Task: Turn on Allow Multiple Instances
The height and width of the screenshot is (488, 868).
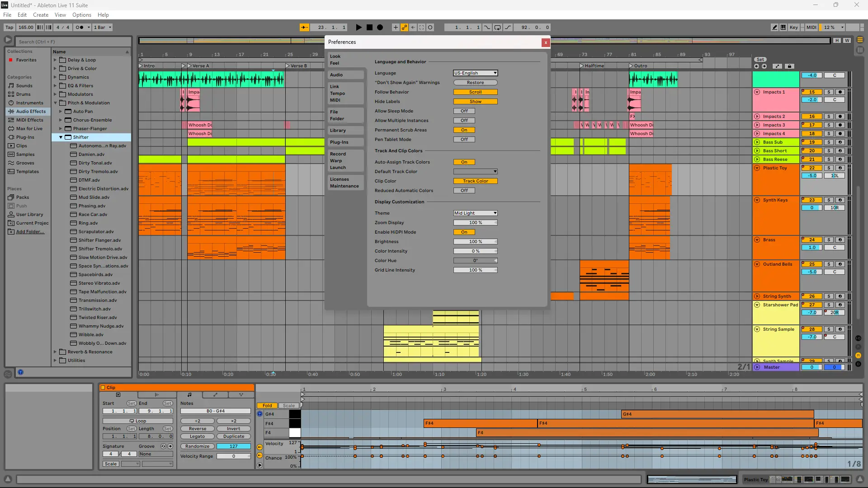Action: [464, 121]
